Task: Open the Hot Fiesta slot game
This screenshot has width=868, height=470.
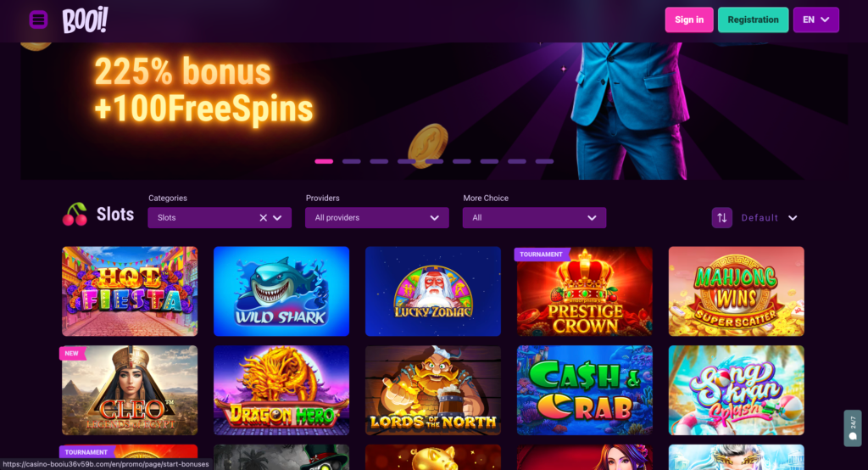Action: coord(130,292)
